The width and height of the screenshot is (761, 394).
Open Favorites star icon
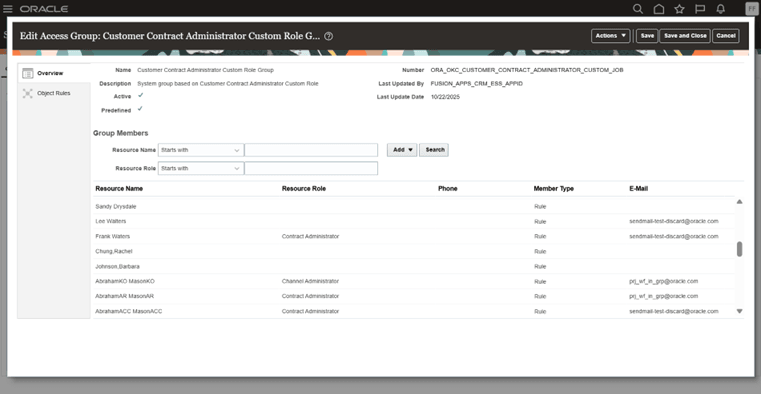(x=679, y=9)
